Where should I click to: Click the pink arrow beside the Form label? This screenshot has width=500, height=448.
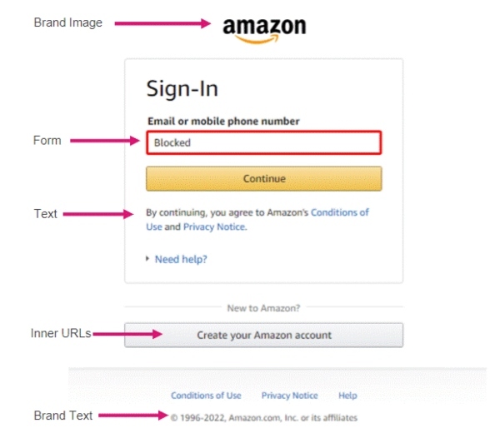coord(104,142)
